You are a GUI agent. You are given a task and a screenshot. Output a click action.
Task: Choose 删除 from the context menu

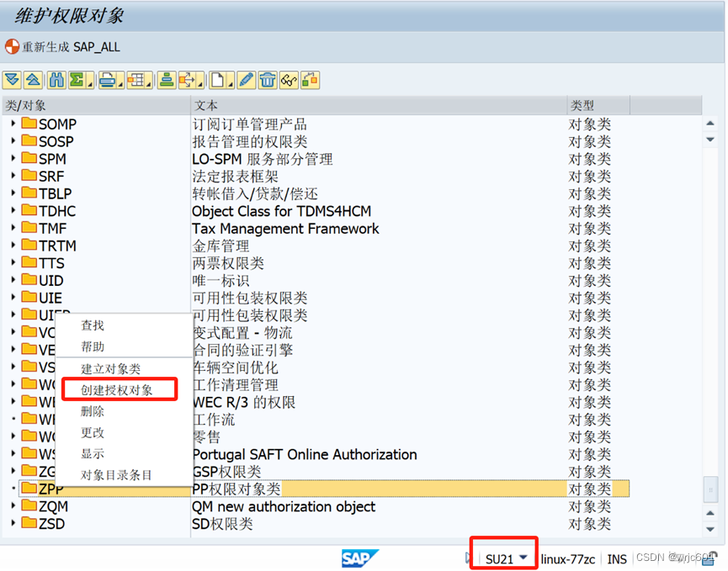point(93,411)
